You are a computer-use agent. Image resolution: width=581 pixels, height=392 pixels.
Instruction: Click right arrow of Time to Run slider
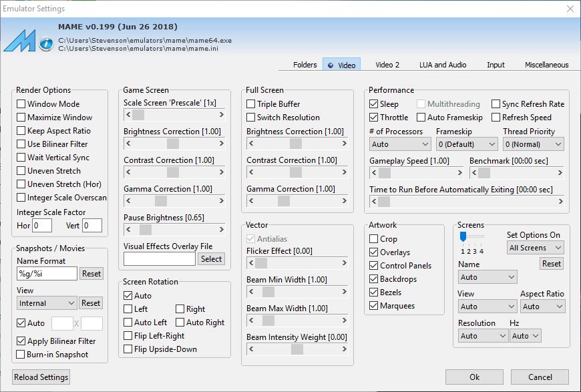pyautogui.click(x=560, y=201)
